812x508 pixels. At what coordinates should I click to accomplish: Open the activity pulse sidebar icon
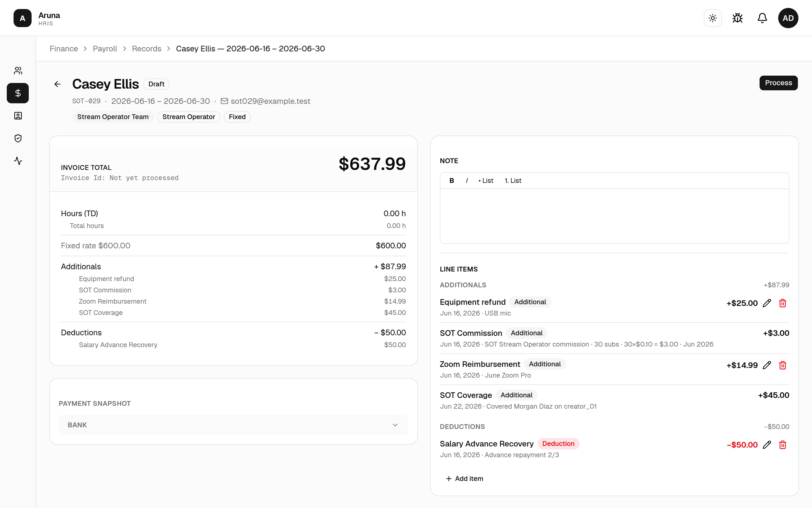coord(18,161)
